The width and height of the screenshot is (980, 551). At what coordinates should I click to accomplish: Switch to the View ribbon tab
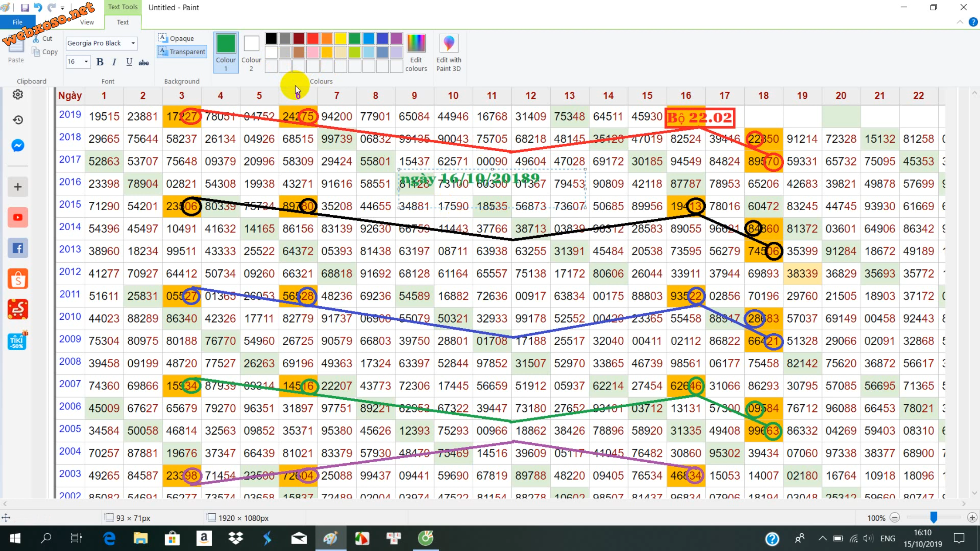tap(87, 22)
